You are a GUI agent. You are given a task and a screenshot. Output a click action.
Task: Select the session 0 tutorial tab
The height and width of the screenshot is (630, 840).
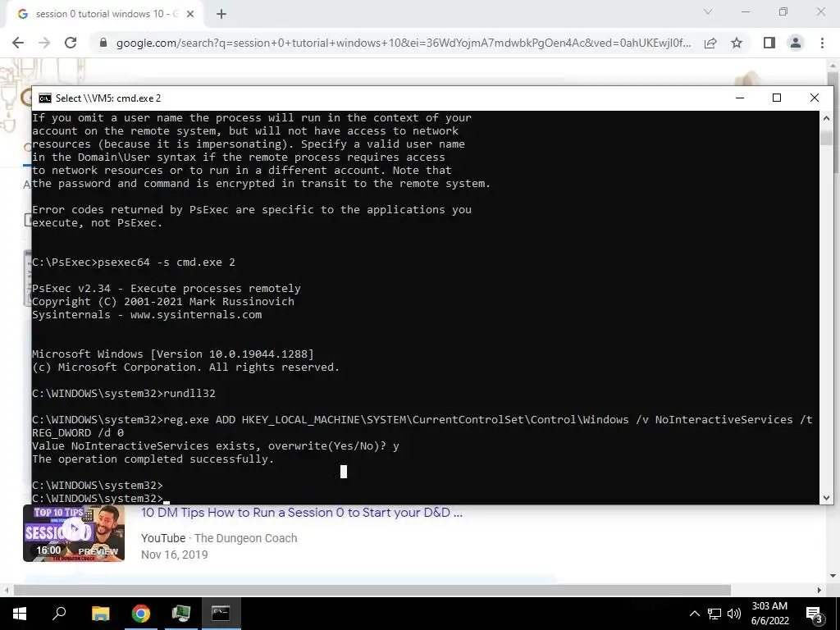106,14
